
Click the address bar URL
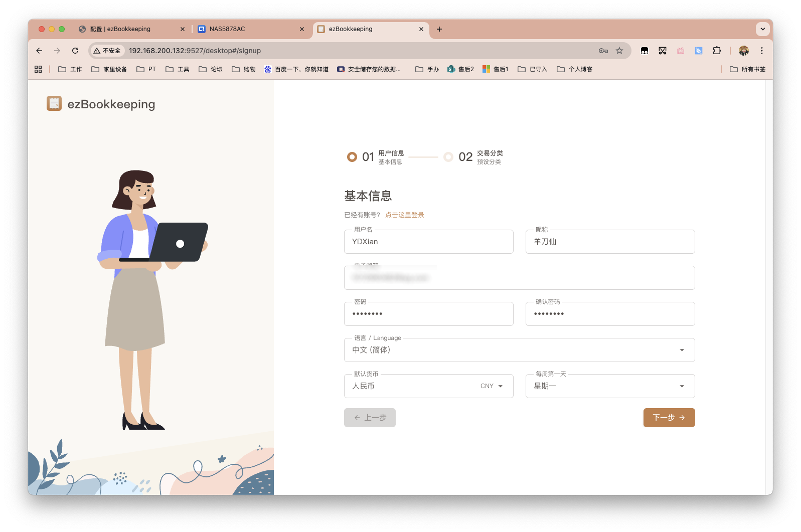click(x=195, y=51)
